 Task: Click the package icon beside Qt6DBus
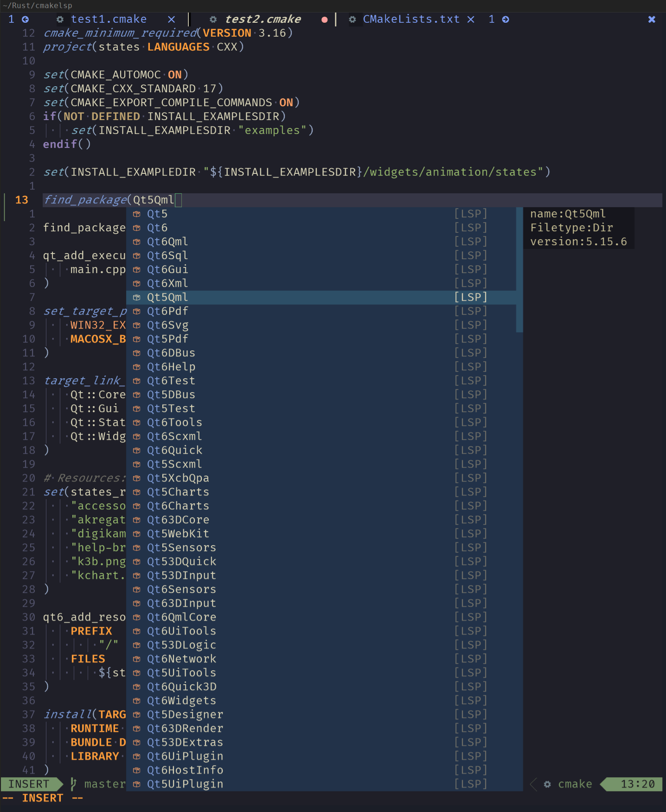coord(137,353)
